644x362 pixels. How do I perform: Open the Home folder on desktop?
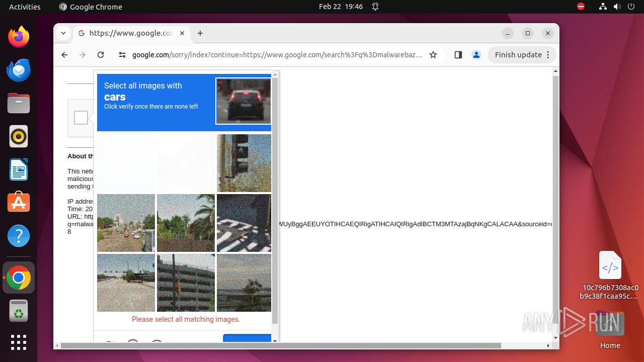point(610,329)
